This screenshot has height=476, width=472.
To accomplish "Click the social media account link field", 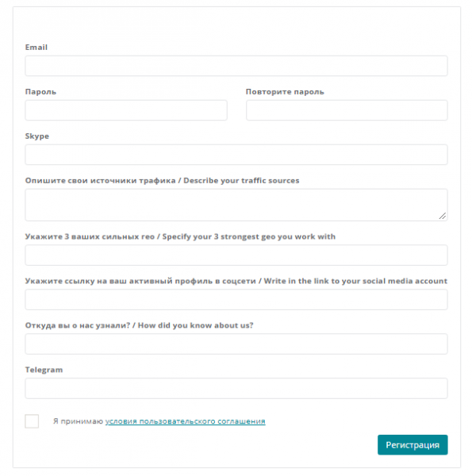I will coord(236,300).
